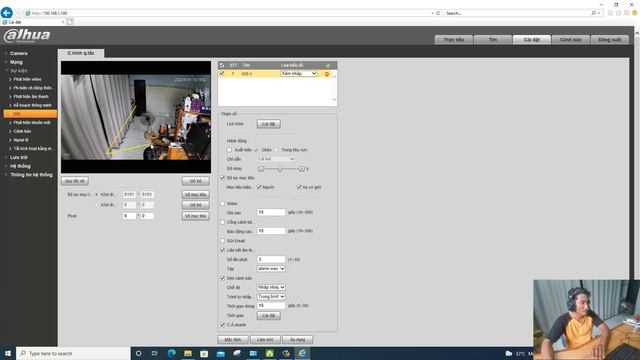Open the Chỉ dẫn direction dropdown

(276, 159)
